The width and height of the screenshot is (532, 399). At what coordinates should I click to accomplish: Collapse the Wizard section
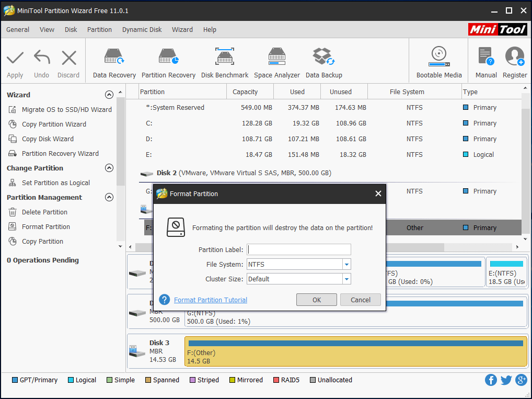tap(109, 95)
